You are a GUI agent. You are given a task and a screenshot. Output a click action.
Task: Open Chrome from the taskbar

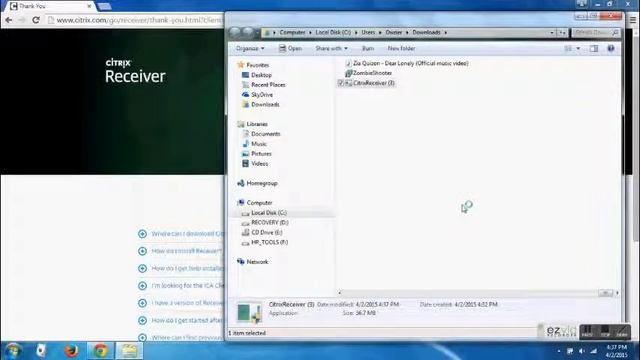click(100, 351)
